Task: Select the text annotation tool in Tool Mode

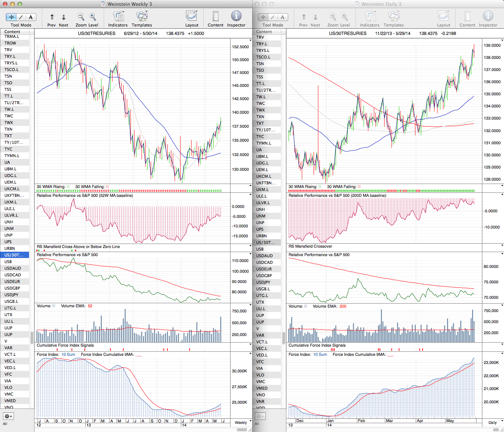Action: pos(31,17)
